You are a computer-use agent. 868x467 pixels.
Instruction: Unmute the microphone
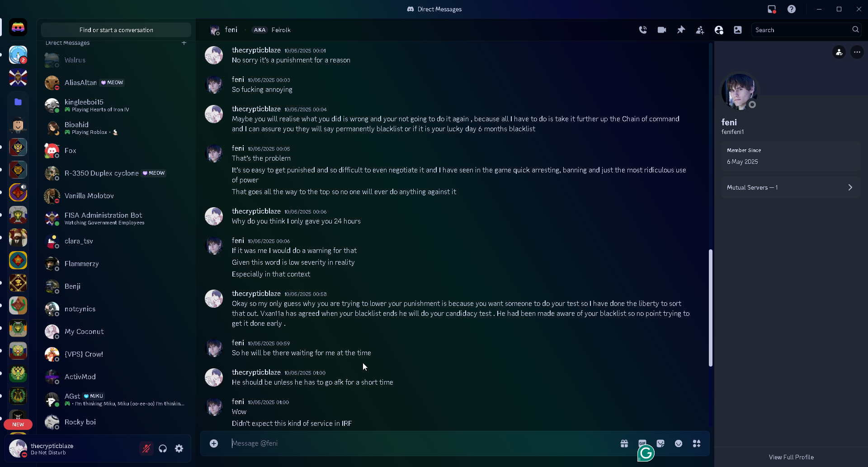[x=146, y=448]
